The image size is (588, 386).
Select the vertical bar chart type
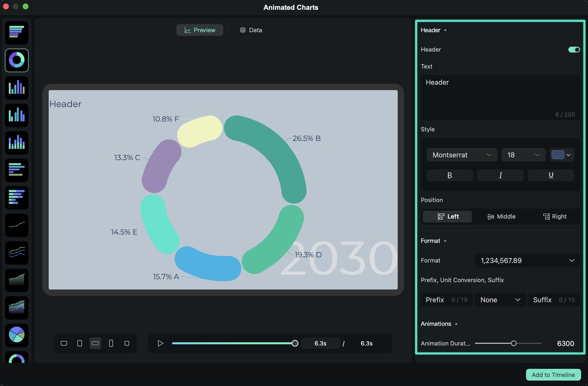point(16,88)
